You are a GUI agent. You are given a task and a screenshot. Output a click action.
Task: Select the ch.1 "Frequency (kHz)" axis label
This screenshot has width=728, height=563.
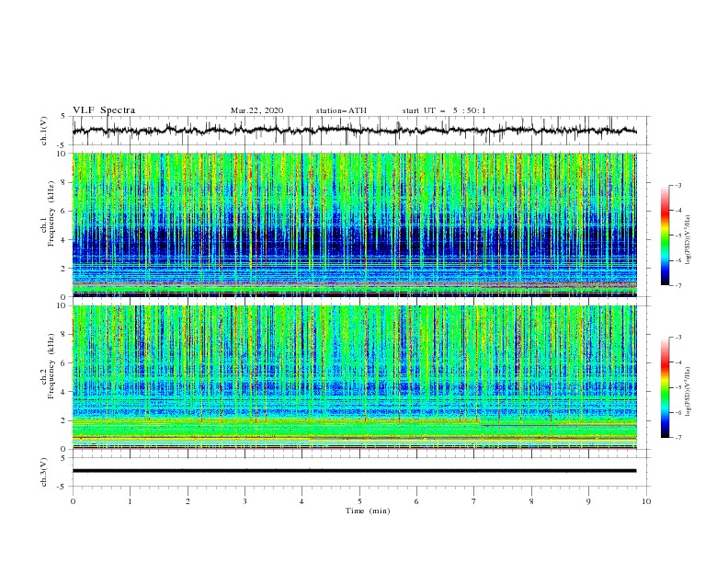tap(51, 214)
